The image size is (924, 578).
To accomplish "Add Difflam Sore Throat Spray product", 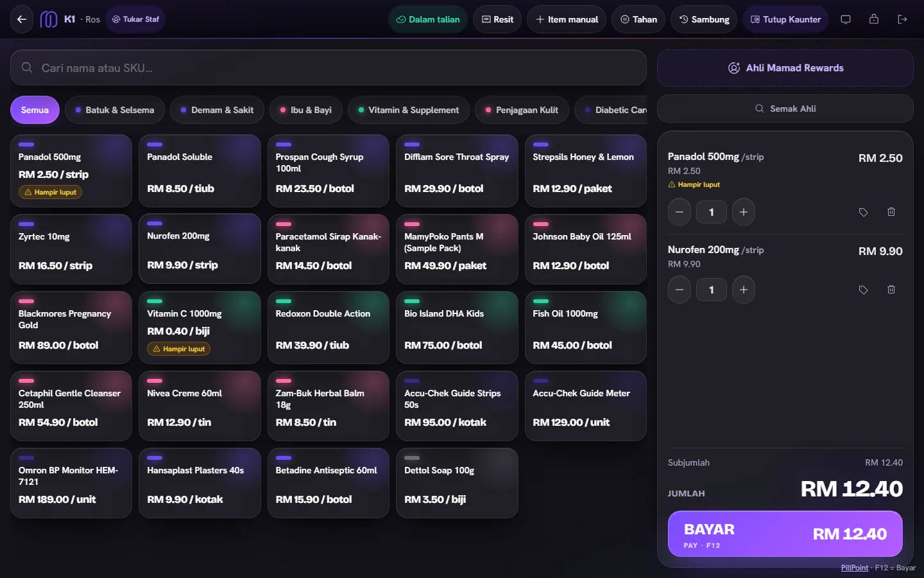I will (457, 171).
